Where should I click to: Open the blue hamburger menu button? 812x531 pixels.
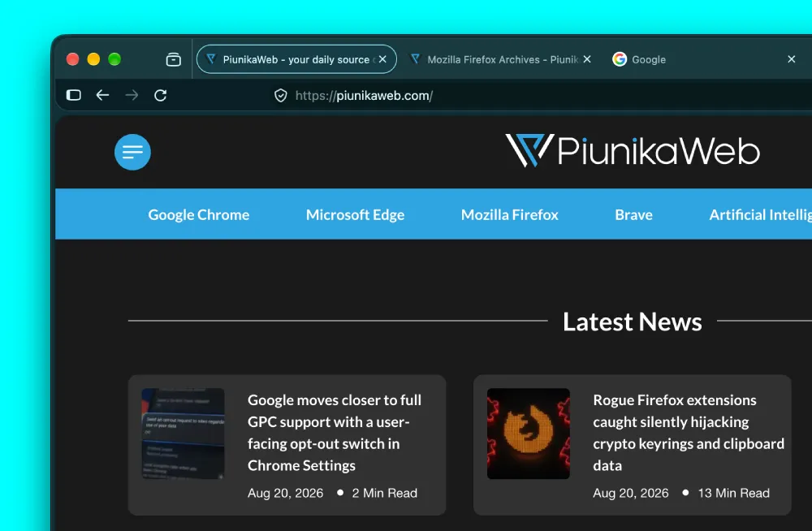132,152
